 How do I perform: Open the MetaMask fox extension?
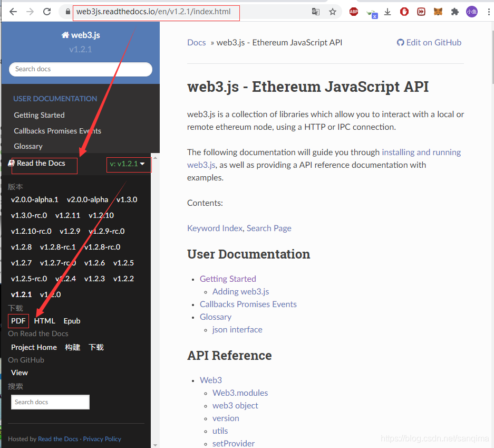tap(438, 12)
